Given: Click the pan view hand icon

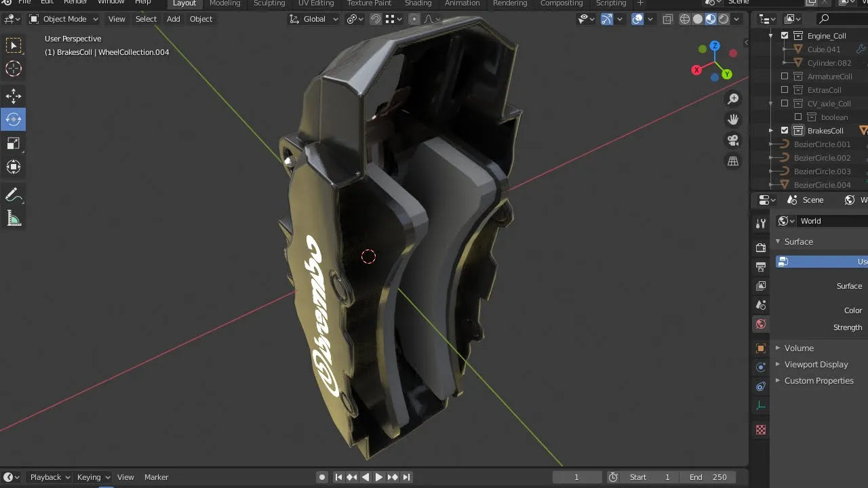Looking at the screenshot, I should [733, 120].
